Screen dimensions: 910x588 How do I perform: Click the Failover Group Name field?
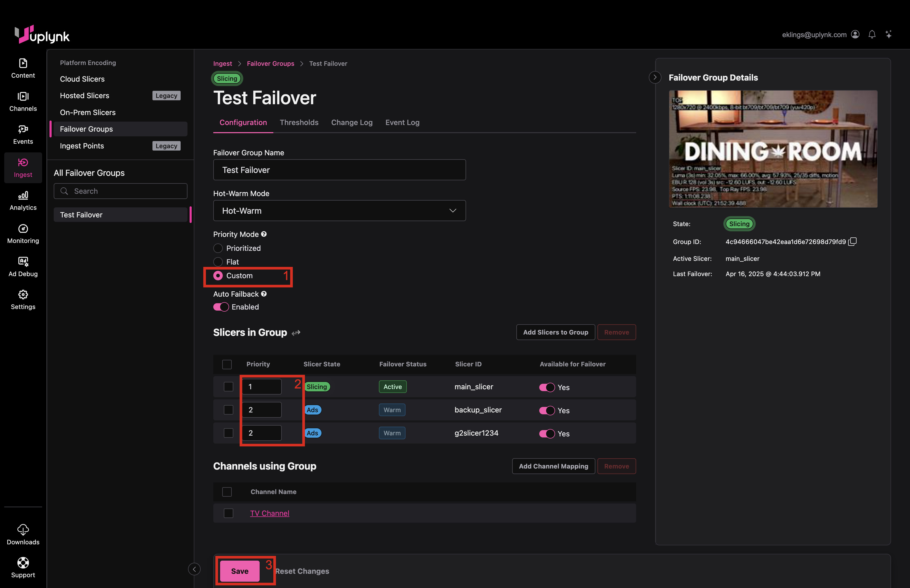click(x=339, y=170)
